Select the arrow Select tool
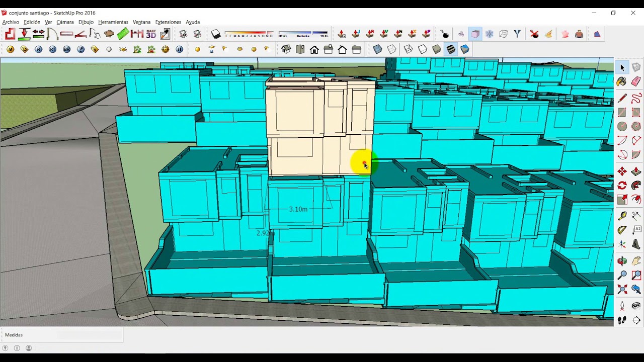Image resolution: width=644 pixels, height=362 pixels. (x=622, y=67)
